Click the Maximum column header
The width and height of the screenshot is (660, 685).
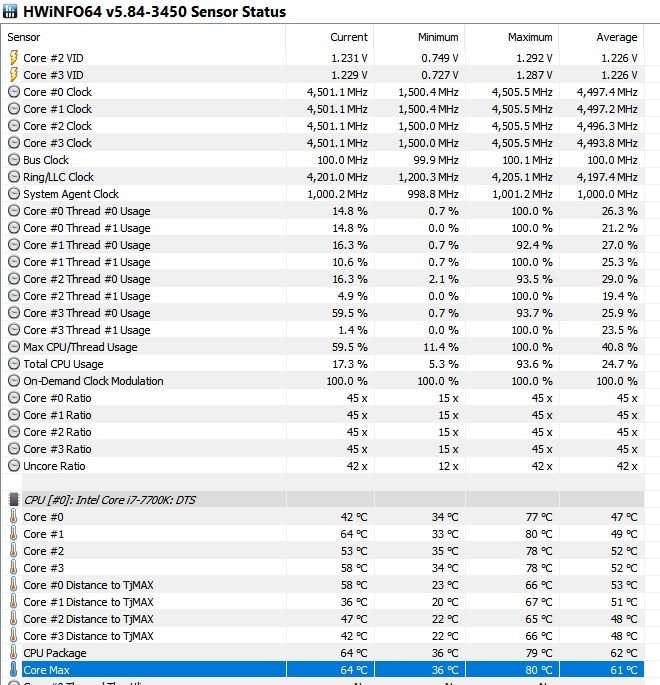point(530,37)
